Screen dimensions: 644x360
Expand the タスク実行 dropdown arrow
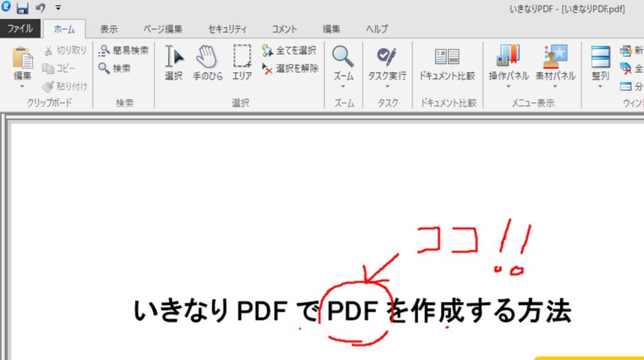pyautogui.click(x=387, y=86)
